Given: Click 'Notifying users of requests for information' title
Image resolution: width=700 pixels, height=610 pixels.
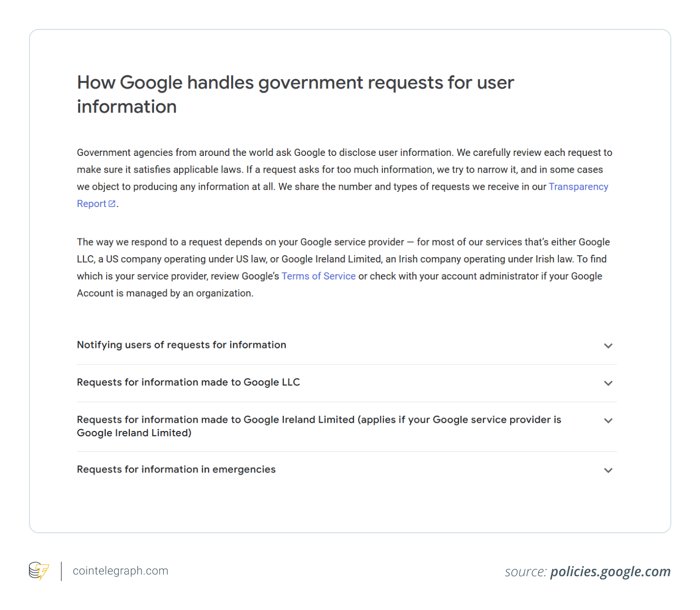Looking at the screenshot, I should (x=182, y=345).
